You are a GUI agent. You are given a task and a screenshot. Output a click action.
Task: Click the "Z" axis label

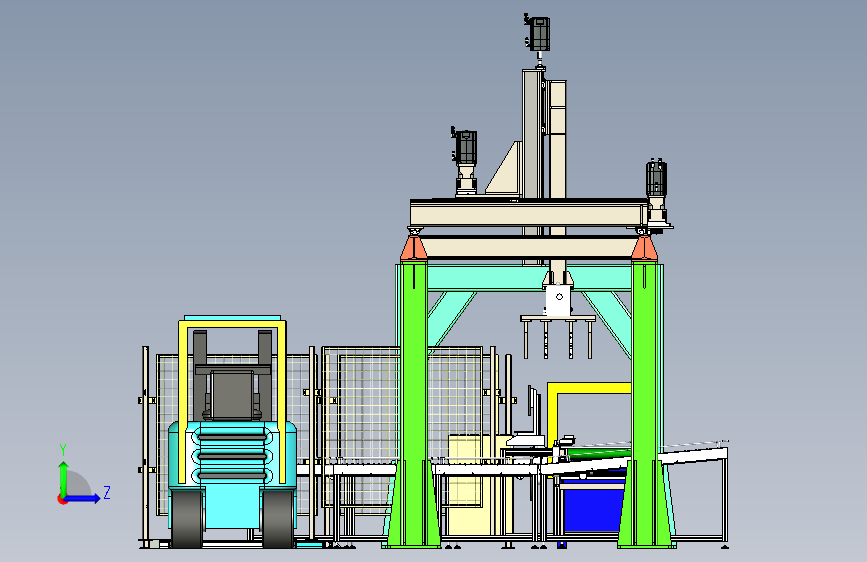click(107, 492)
